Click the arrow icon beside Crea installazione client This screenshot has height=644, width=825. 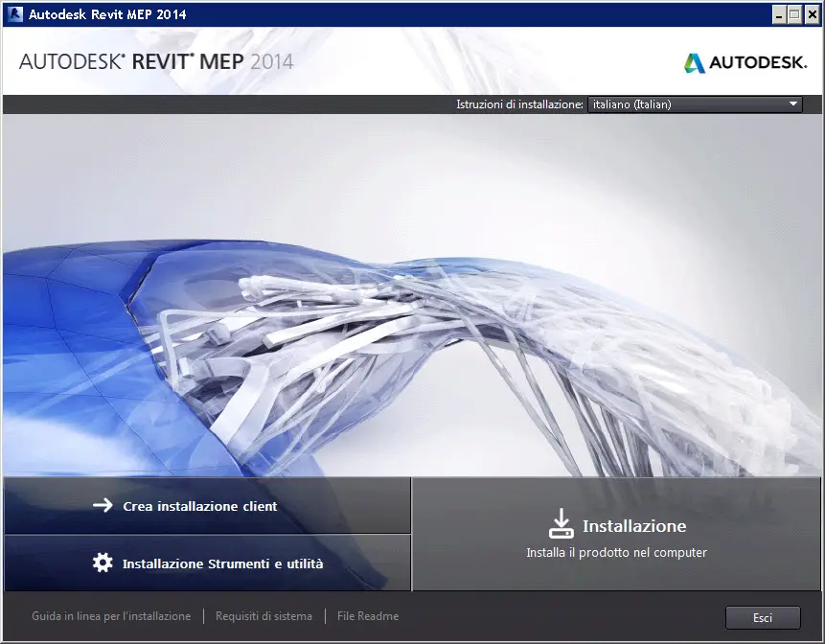(x=103, y=505)
